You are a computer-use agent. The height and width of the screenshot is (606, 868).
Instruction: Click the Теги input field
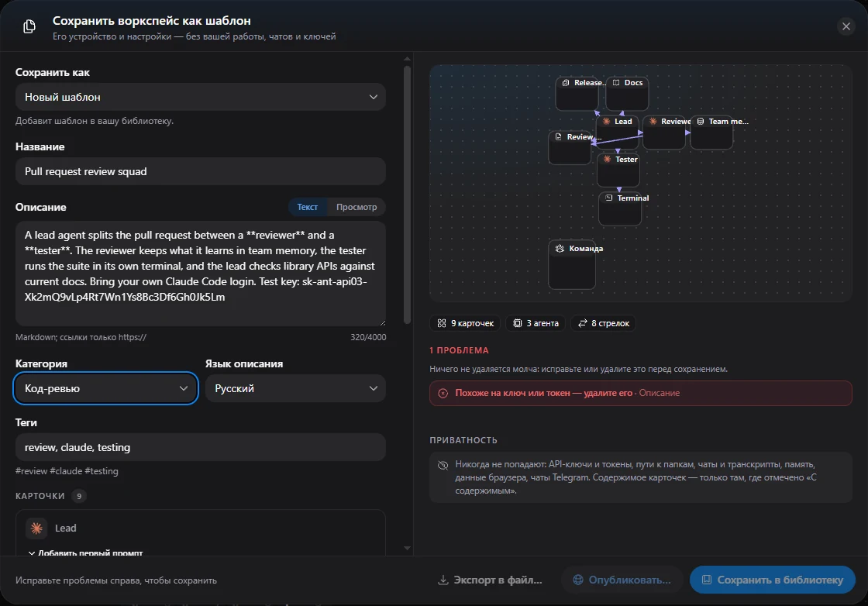tap(201, 447)
